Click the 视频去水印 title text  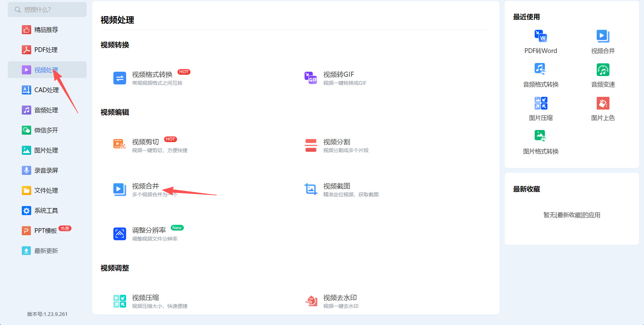pos(340,298)
